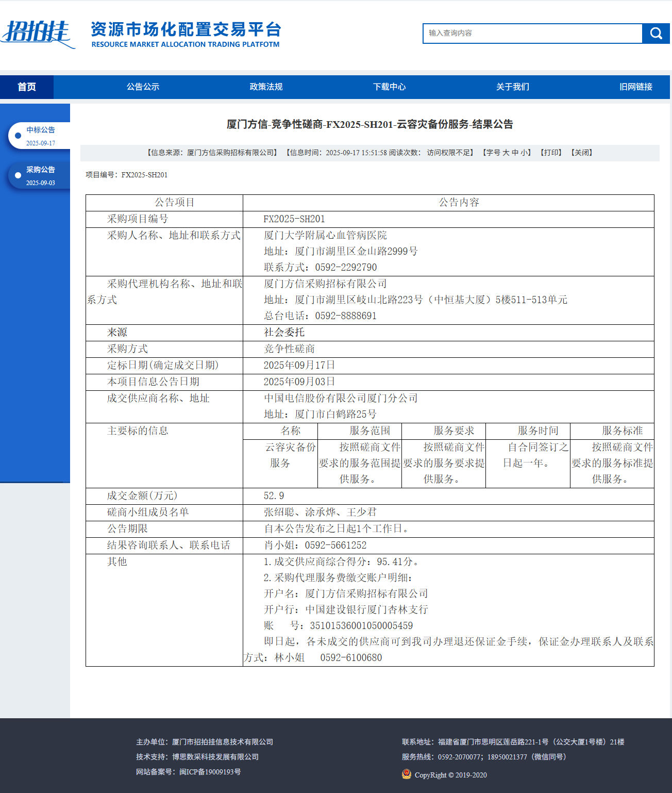Navigate to the 首页 menu item
672x793 pixels.
27,87
